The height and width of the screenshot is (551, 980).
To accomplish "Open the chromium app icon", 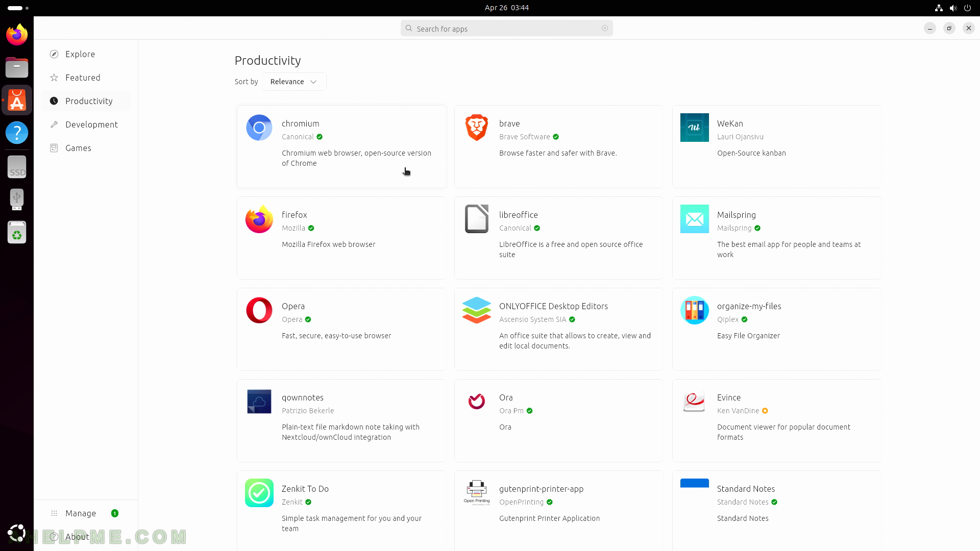I will point(259,128).
